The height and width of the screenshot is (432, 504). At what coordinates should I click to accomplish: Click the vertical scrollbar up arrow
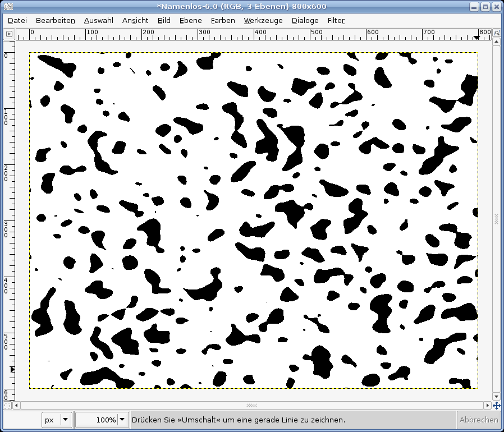click(497, 42)
